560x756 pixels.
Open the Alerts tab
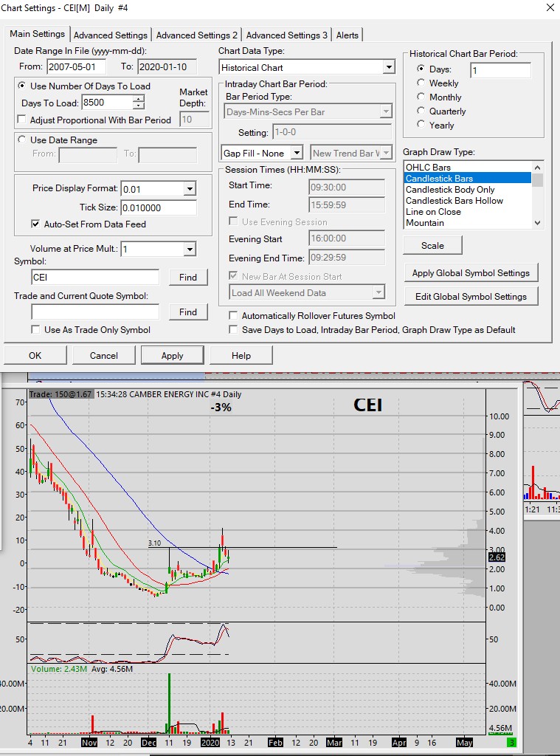[x=347, y=35]
